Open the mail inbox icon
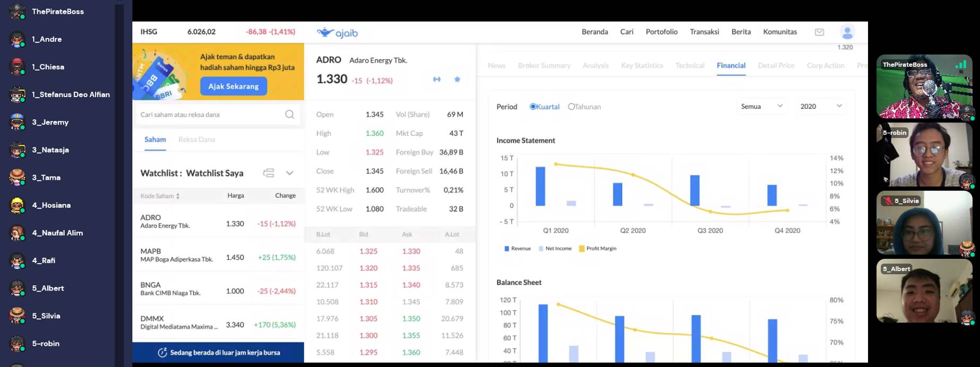 819,32
